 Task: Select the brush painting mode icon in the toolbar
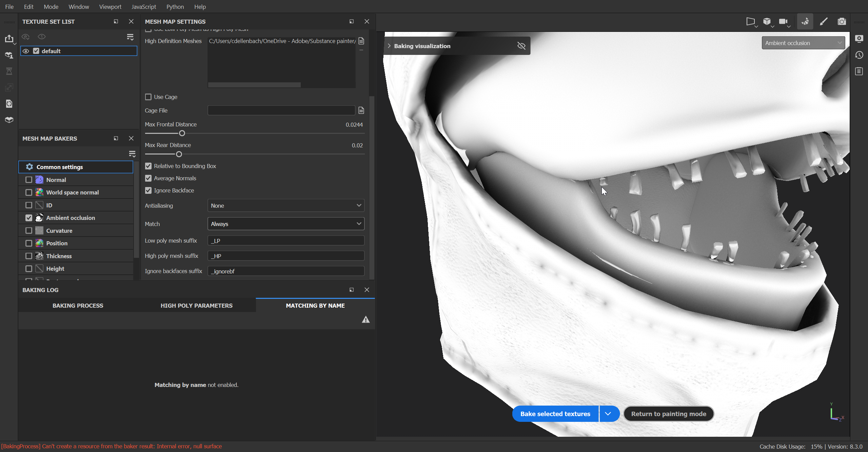click(823, 21)
